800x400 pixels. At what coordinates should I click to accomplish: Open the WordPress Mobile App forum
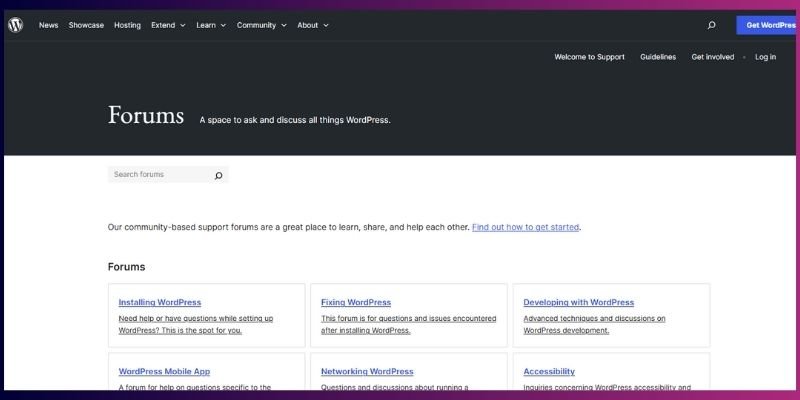[164, 371]
